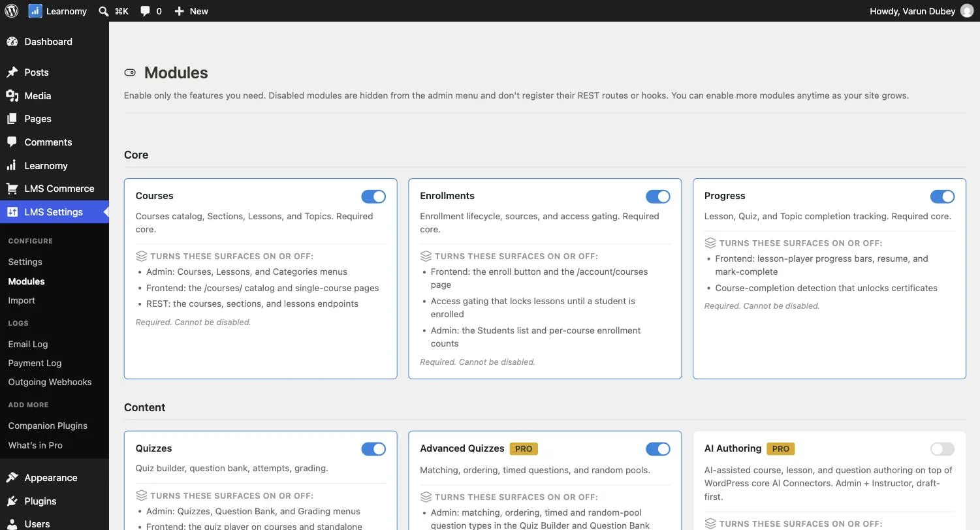Click the Appearance paintbrush icon
980x530 pixels.
point(12,478)
